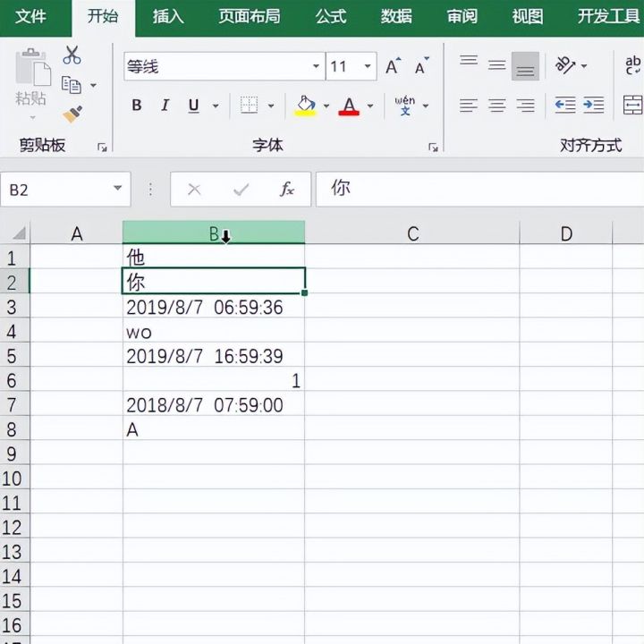Open 字体 dialog launcher
644x644 pixels.
pyautogui.click(x=433, y=147)
